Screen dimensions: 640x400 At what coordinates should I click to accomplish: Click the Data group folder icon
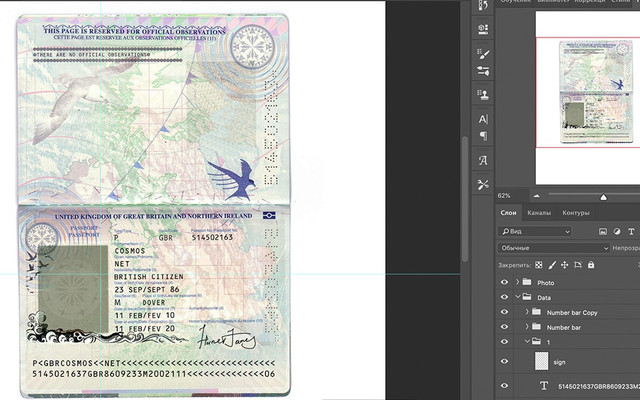527,297
